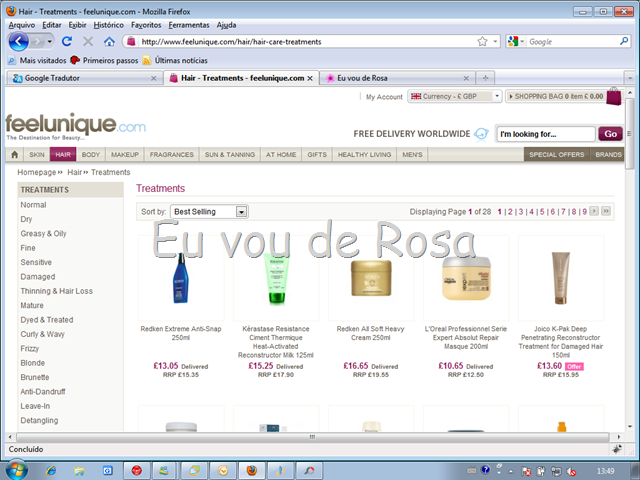Go to next results page arrow
This screenshot has height=480, width=640.
pos(594,211)
